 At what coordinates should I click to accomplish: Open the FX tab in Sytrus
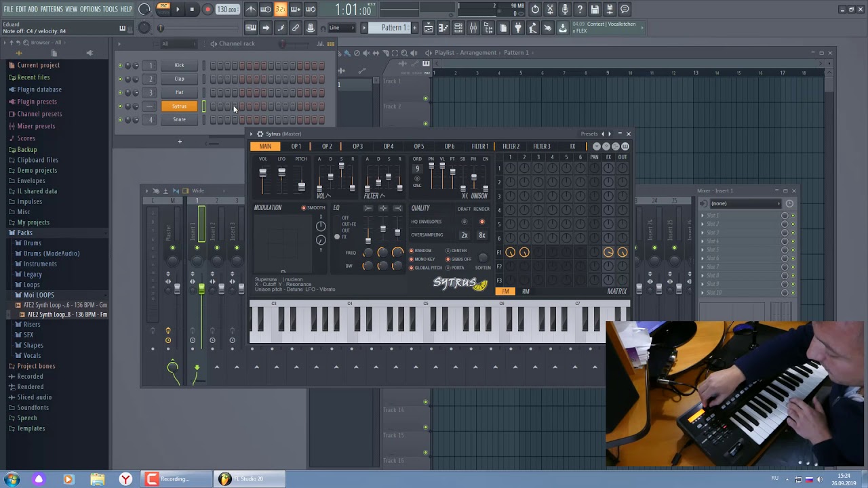coord(572,146)
